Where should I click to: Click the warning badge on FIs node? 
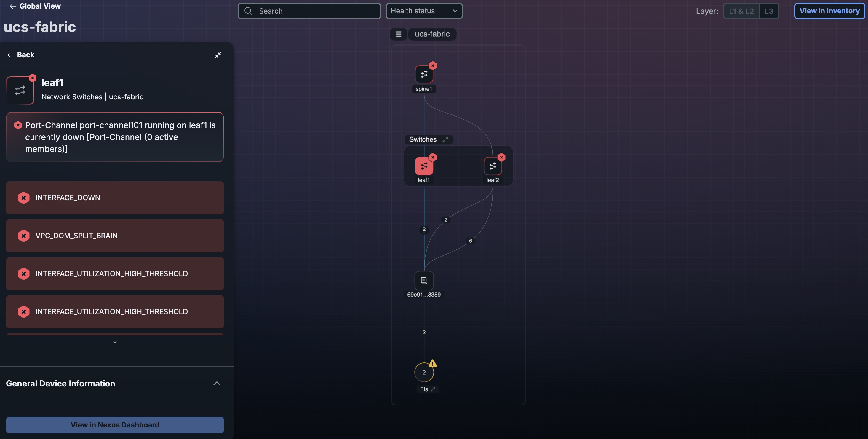[433, 363]
